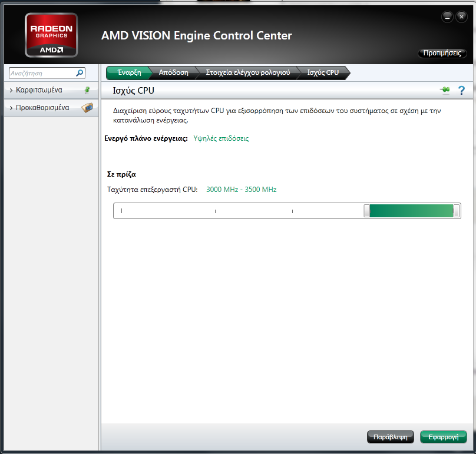Image resolution: width=476 pixels, height=454 pixels.
Task: Click the maximum CPU speed slider handle
Action: [456, 211]
